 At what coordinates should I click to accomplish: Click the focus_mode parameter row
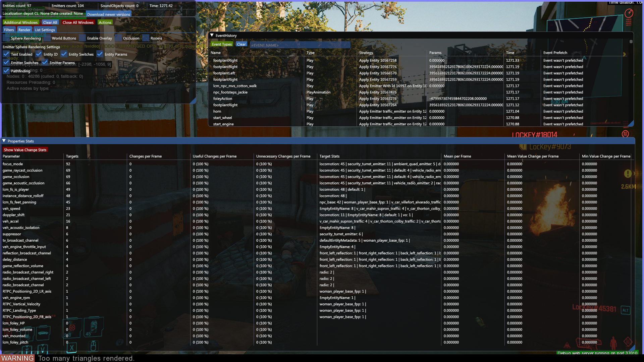[317, 164]
